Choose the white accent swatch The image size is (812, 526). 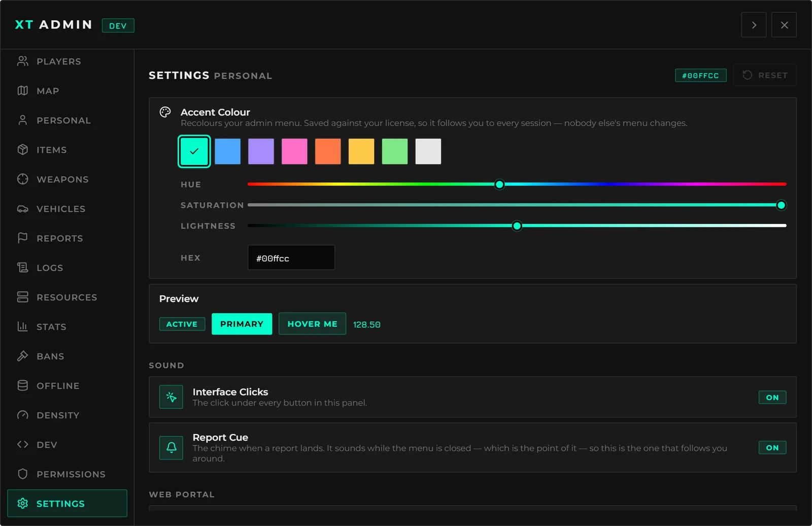tap(428, 151)
